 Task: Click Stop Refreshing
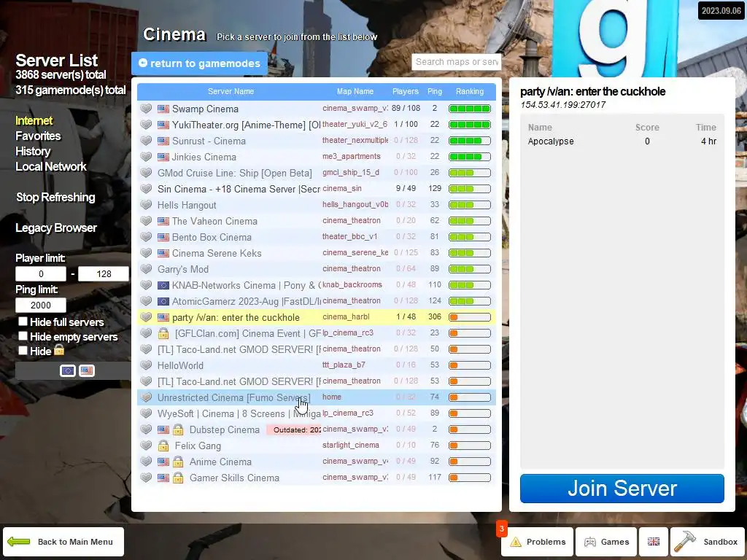click(55, 197)
